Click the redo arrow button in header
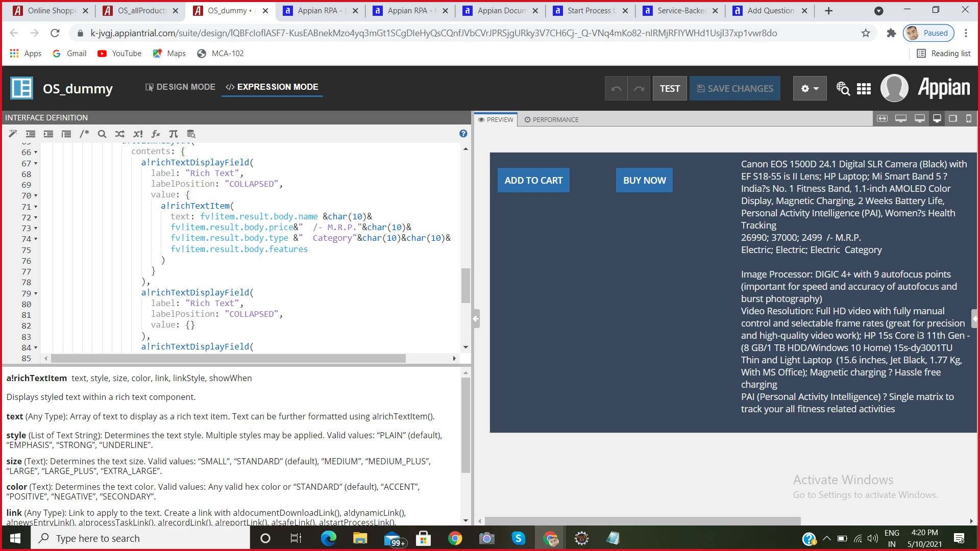980x551 pixels. coord(639,88)
